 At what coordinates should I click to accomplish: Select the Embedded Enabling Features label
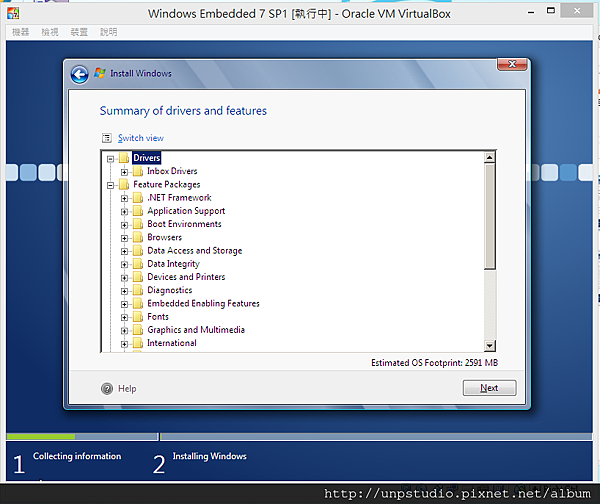[204, 303]
